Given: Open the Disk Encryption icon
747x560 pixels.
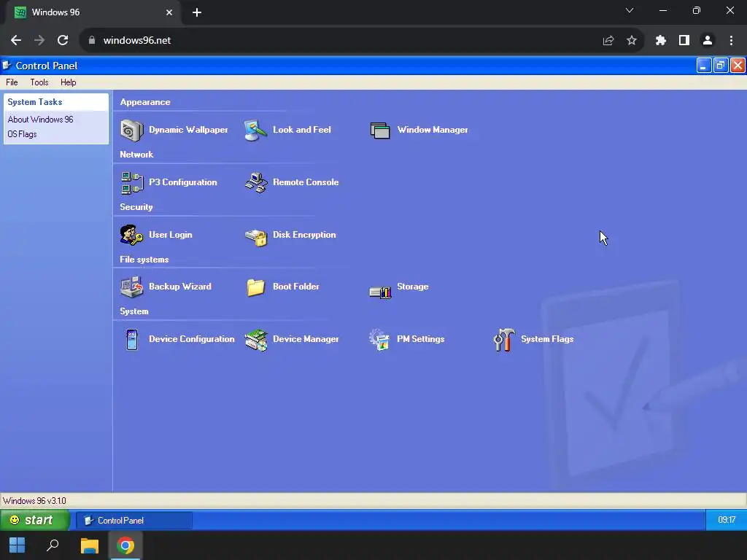Looking at the screenshot, I should coord(256,237).
